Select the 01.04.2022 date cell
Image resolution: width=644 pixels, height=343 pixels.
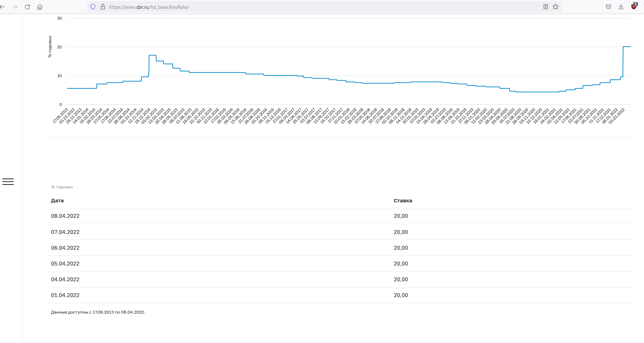pos(65,295)
